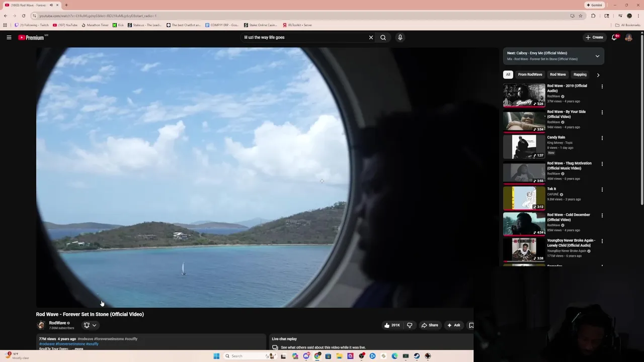Viewport: 644px width, 362px height.
Task: Open options menu for By Your Side
Action: coord(602,113)
